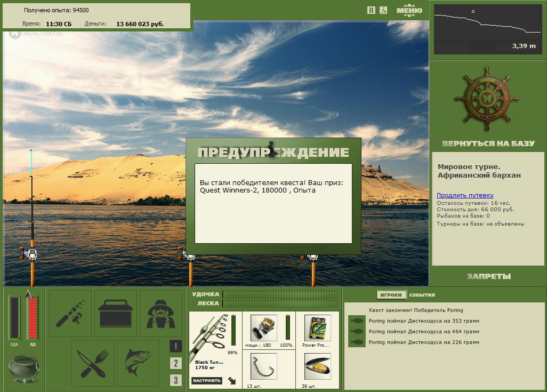Open the tackle box inventory icon
547x392 pixels.
pyautogui.click(x=116, y=313)
